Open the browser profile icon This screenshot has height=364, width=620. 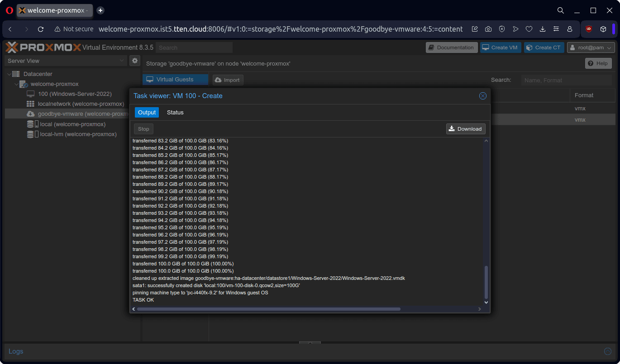[570, 29]
